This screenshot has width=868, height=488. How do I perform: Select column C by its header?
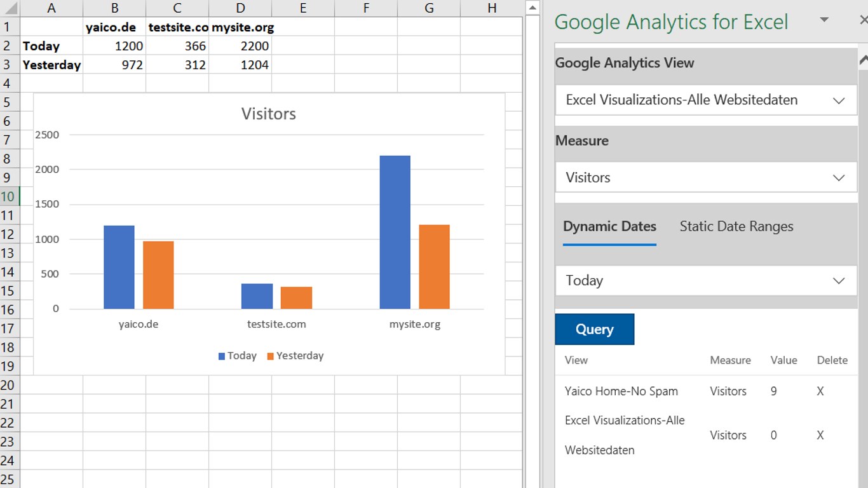[177, 8]
